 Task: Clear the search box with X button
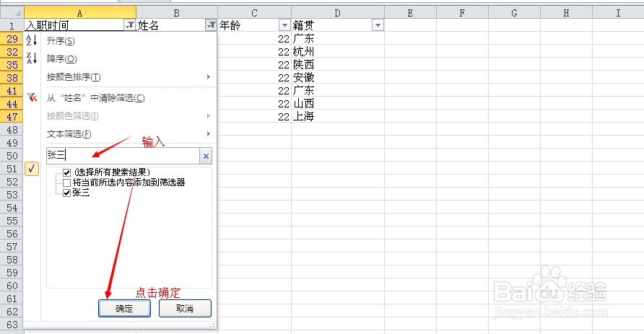[x=206, y=156]
